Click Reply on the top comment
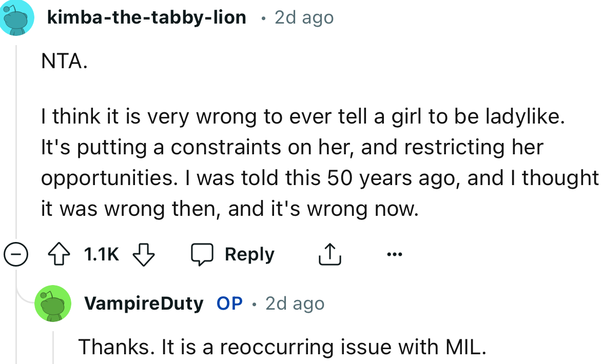Image resolution: width=602 pixels, height=364 pixels. point(249,253)
